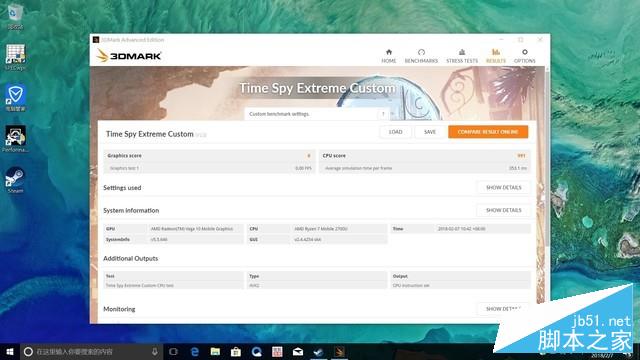Show details for Settings used
This screenshot has width=640, height=360.
504,187
